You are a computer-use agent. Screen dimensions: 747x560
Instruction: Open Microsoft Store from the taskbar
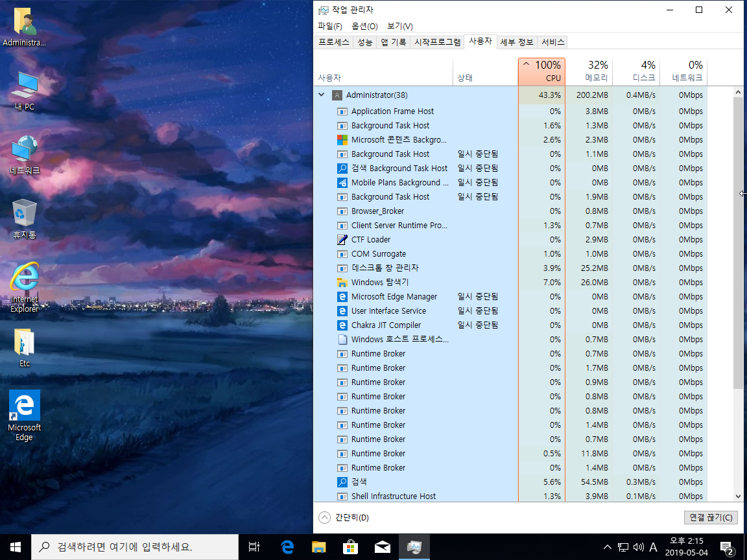(x=350, y=546)
